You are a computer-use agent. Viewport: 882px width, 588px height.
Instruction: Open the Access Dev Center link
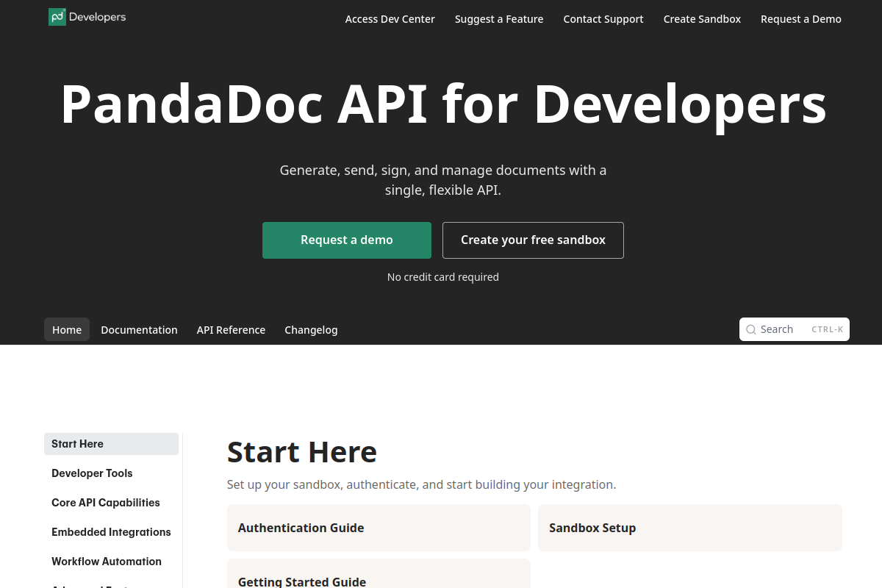coord(390,19)
